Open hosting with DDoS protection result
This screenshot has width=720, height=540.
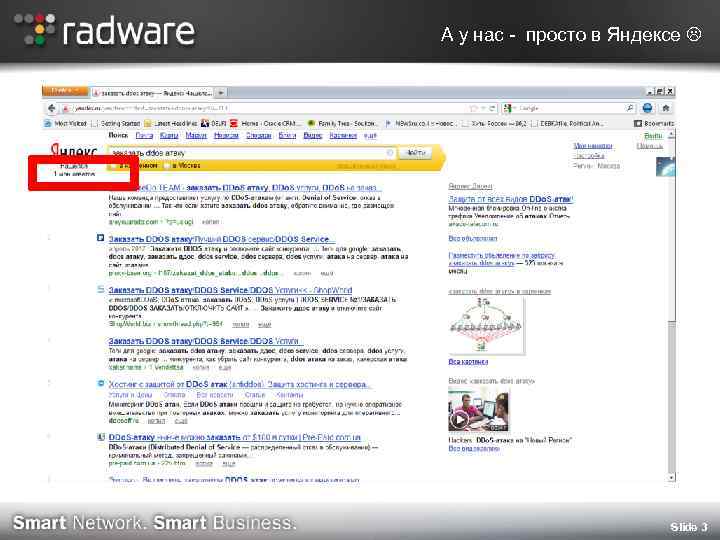239,384
